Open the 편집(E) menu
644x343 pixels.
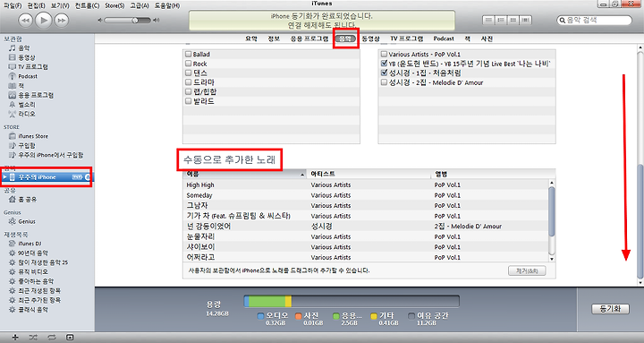click(x=36, y=5)
